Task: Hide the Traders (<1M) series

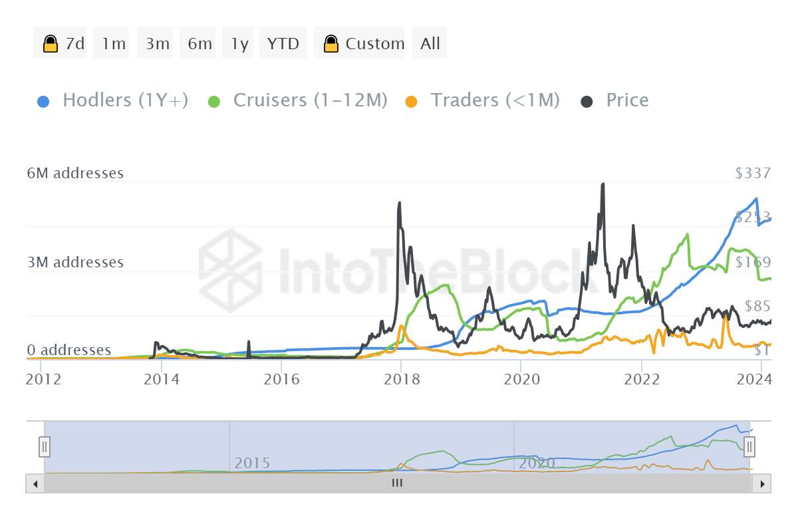Action: click(x=495, y=100)
